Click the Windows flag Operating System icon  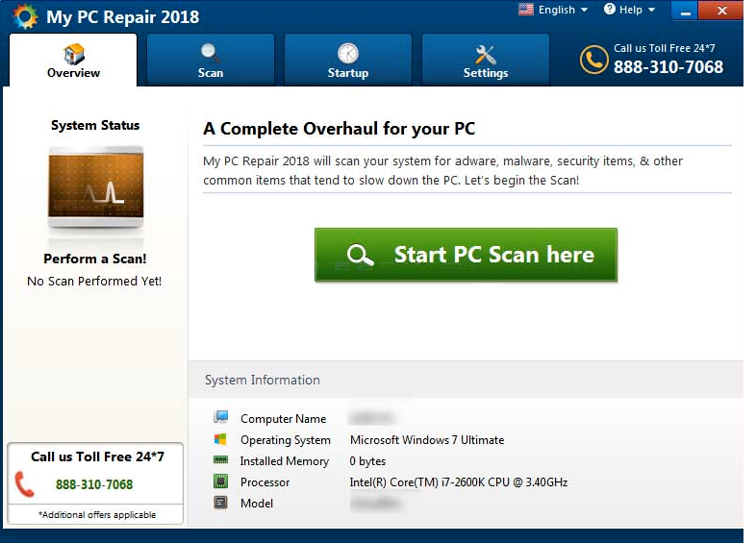[221, 439]
